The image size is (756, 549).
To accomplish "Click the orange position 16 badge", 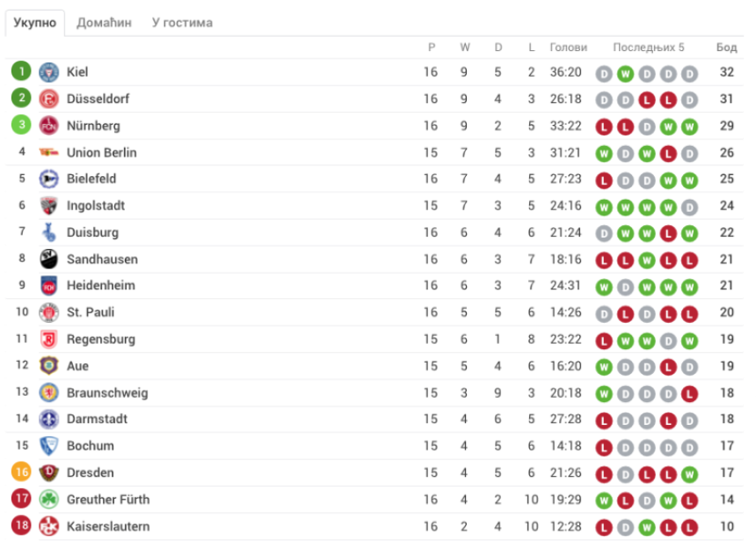I will [x=21, y=472].
